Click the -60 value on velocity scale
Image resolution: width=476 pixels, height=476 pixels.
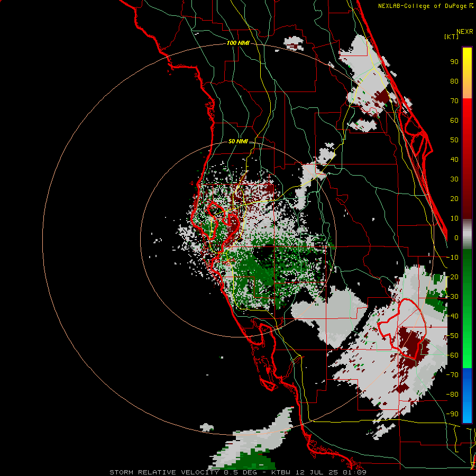[453, 355]
